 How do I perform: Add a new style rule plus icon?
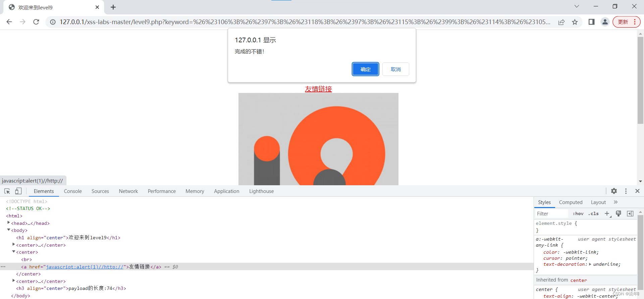click(607, 214)
